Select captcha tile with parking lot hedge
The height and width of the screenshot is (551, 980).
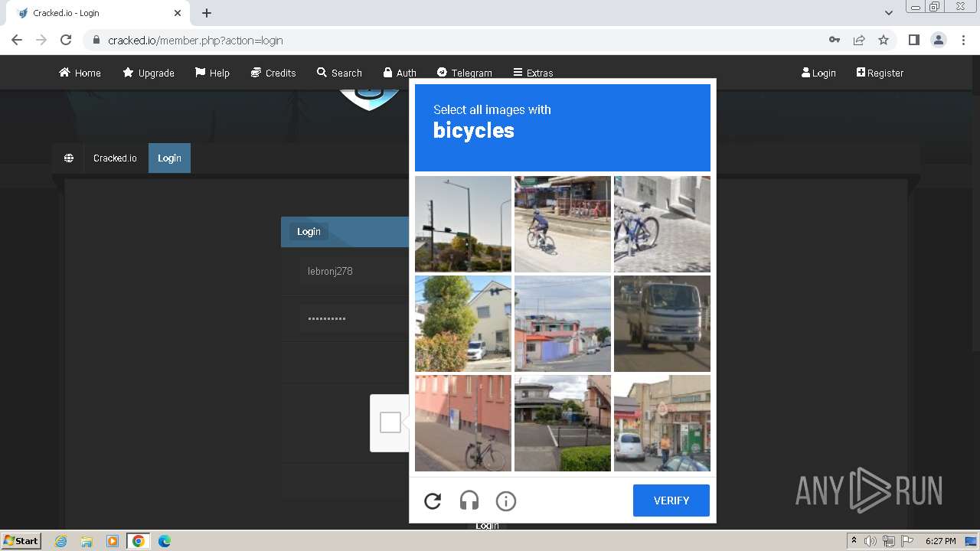(563, 423)
